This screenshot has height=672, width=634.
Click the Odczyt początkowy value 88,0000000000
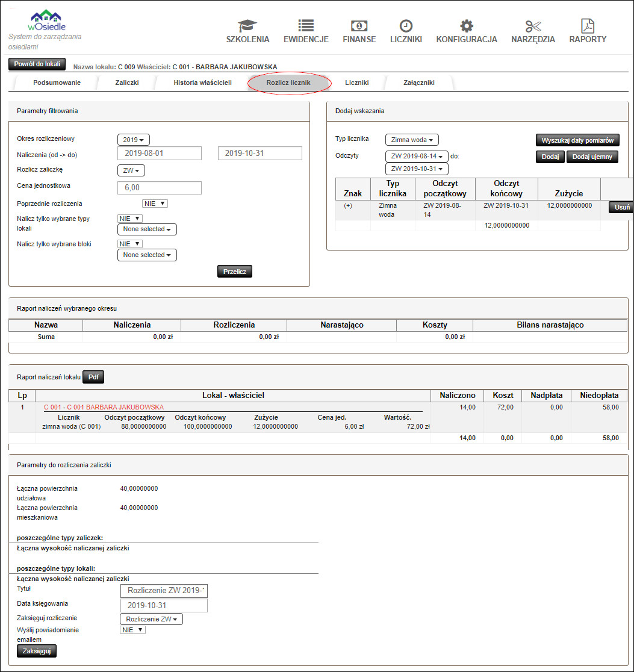pyautogui.click(x=144, y=427)
